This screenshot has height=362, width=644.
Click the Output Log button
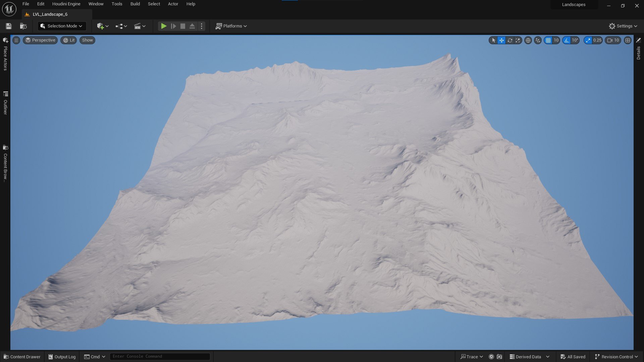click(62, 357)
